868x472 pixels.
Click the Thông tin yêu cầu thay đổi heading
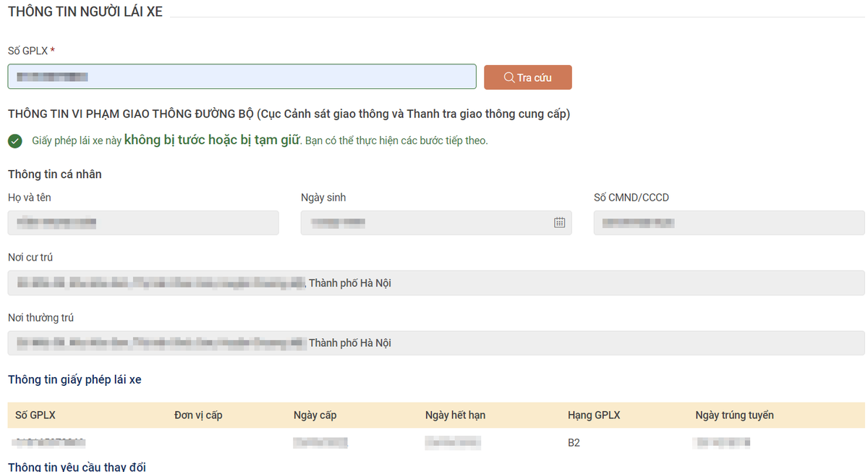(77, 466)
